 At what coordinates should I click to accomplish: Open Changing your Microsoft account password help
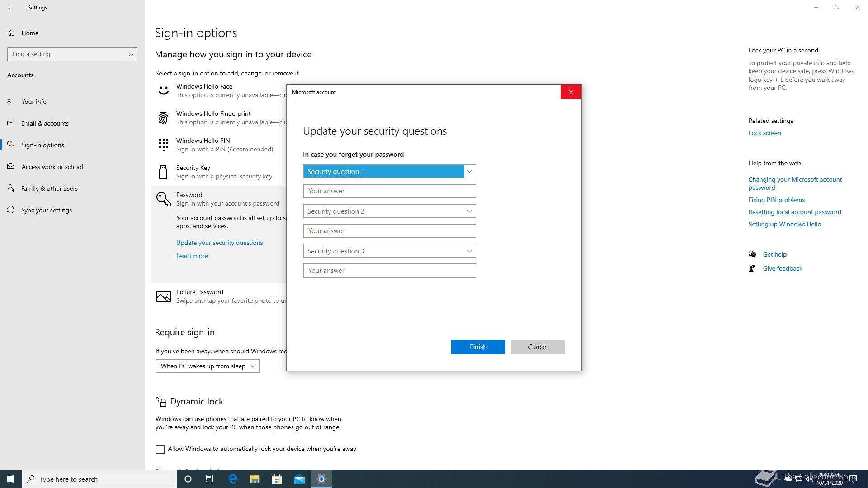coord(795,183)
